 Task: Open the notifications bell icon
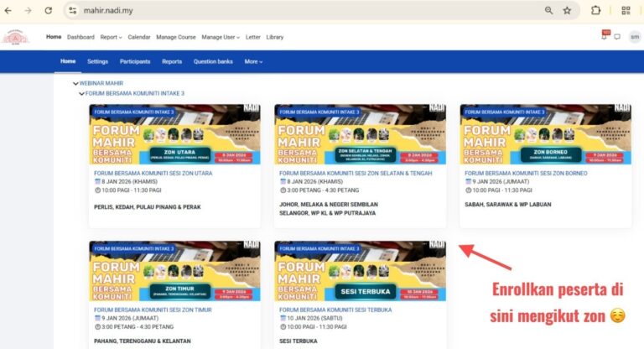604,37
